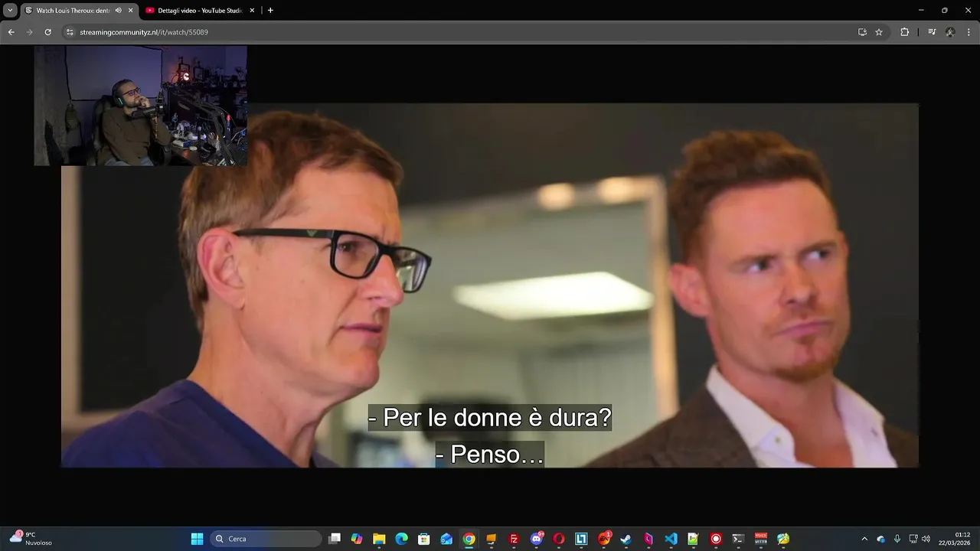Open FileZilla from the taskbar
The image size is (980, 551).
(514, 539)
